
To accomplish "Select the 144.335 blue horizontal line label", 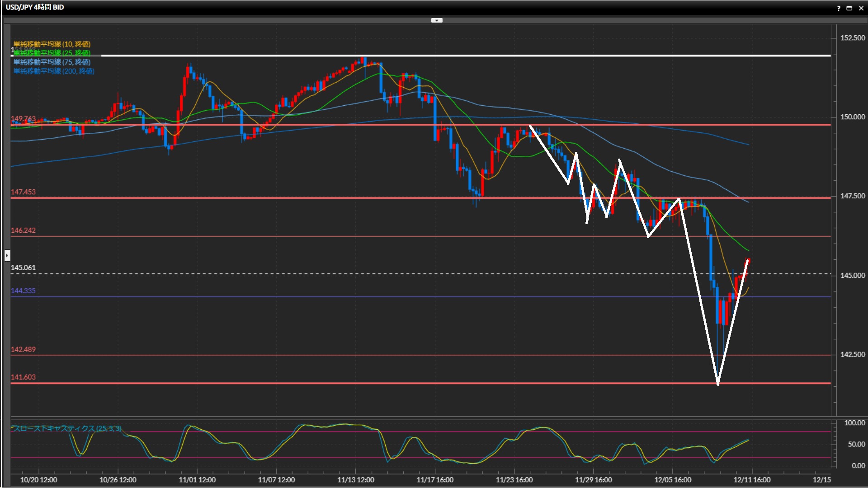I will [x=23, y=291].
